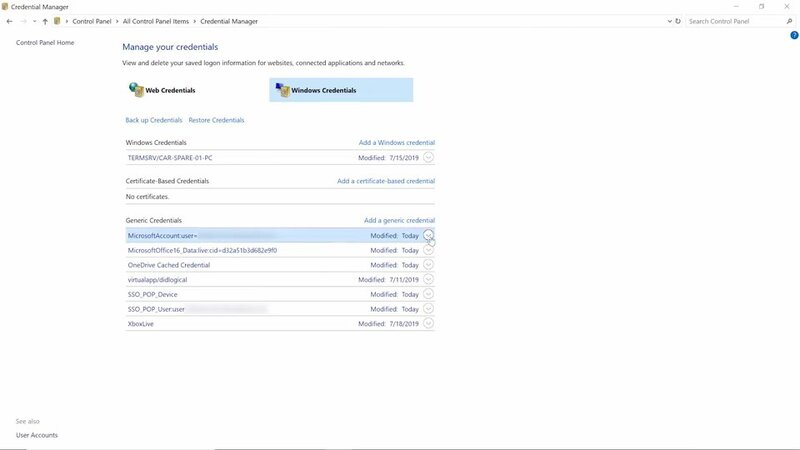Select the TERMSRV/CAR-SPARE-01-PC entry text
The height and width of the screenshot is (450, 800).
pyautogui.click(x=170, y=158)
